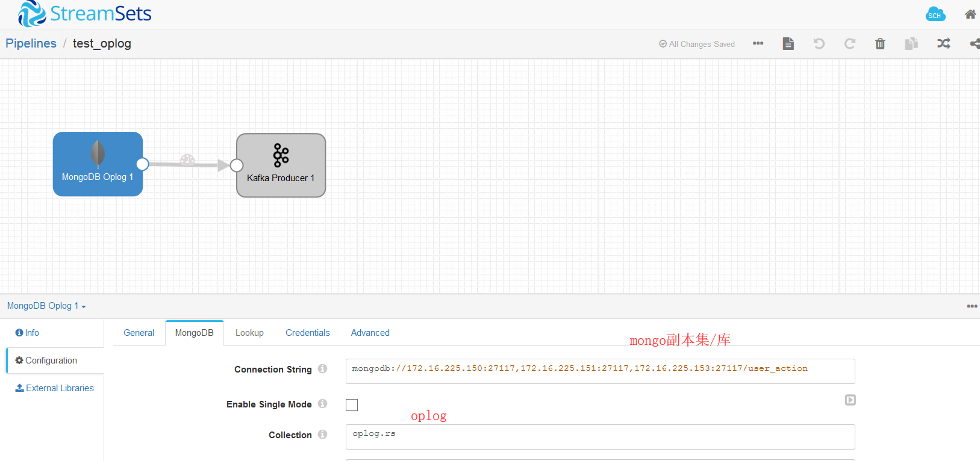Redo the last pipeline change
Image resolution: width=980 pixels, height=461 pixels.
pyautogui.click(x=849, y=43)
